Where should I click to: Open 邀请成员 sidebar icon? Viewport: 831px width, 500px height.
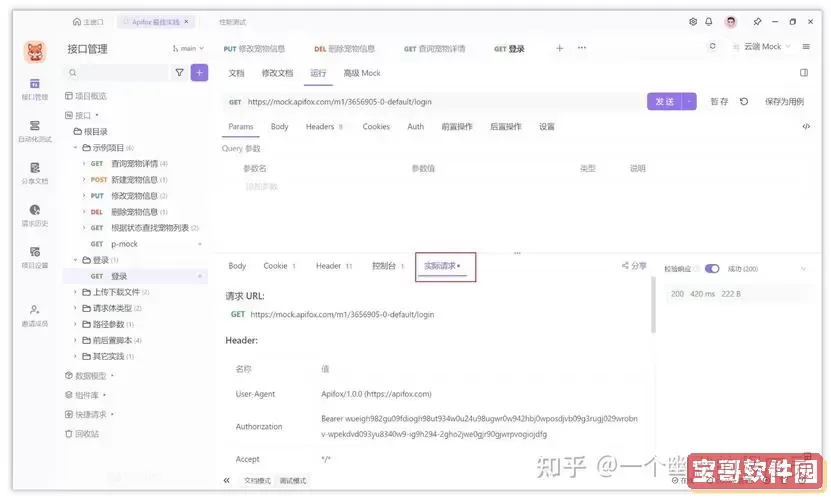tap(34, 315)
